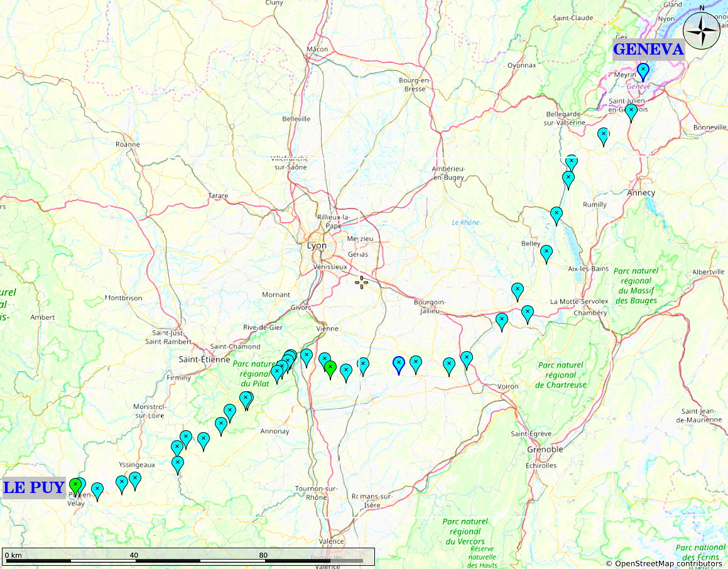Viewport: 728px width, 569px height.
Task: Click the Lyon city label
Action: click(x=317, y=246)
